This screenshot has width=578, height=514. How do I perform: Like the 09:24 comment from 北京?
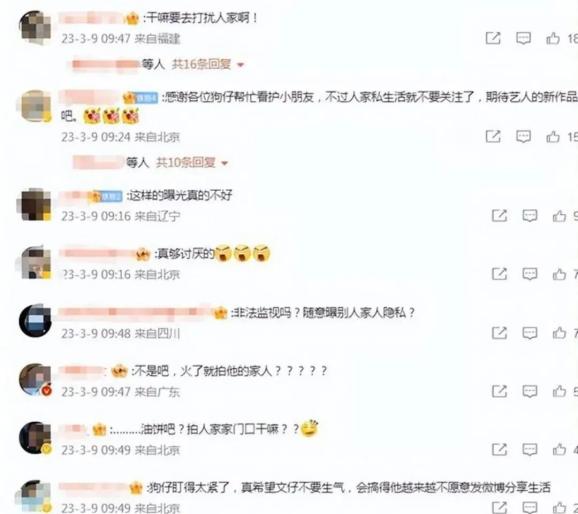point(553,137)
